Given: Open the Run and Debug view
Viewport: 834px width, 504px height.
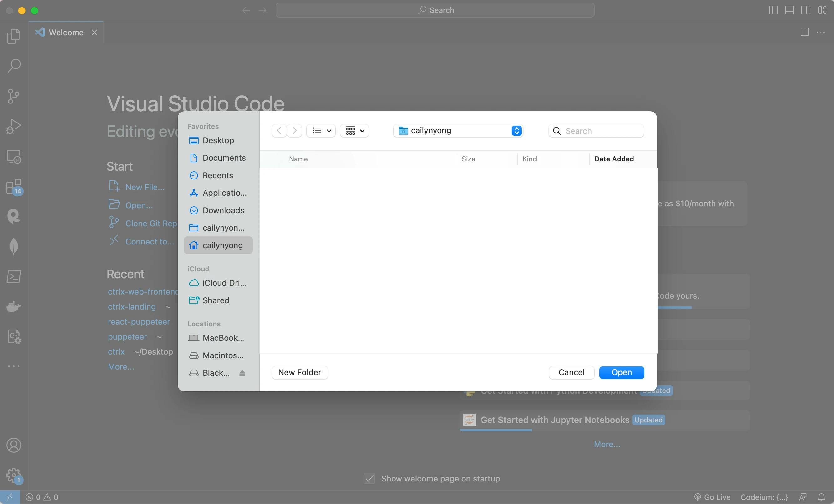Looking at the screenshot, I should (x=13, y=127).
